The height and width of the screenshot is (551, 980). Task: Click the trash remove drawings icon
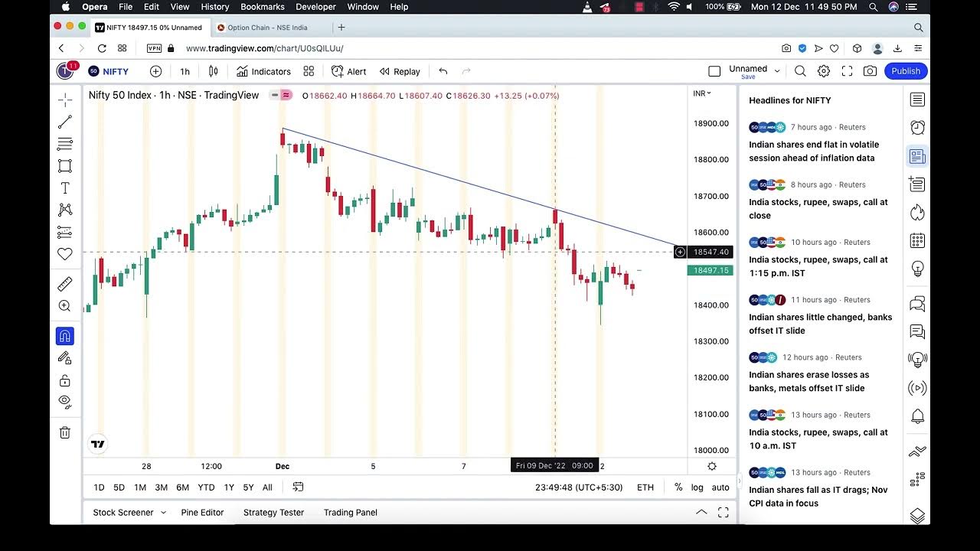pos(65,432)
